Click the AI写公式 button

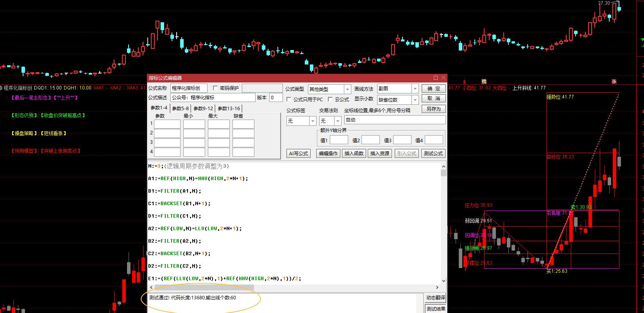click(x=299, y=153)
